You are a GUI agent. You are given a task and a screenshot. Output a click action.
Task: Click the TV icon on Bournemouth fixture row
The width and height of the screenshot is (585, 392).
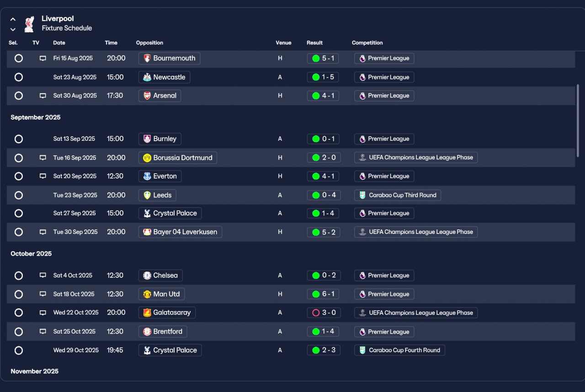point(43,58)
